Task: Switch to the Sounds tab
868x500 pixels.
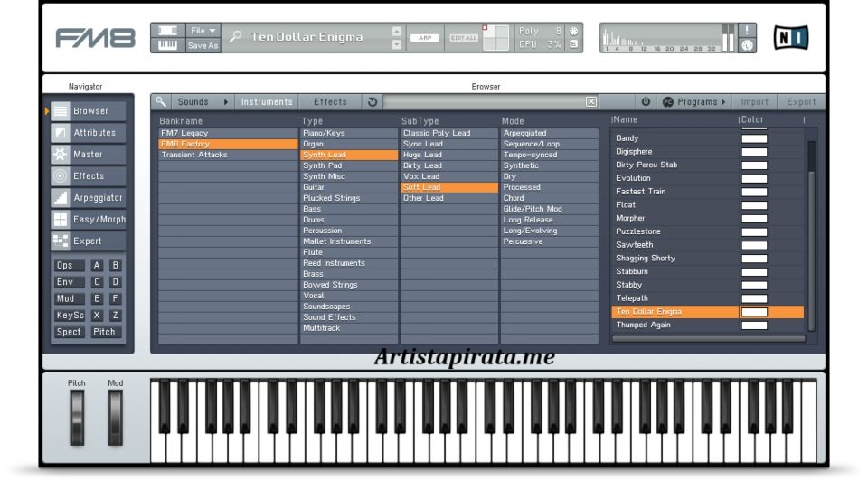Action: (193, 102)
